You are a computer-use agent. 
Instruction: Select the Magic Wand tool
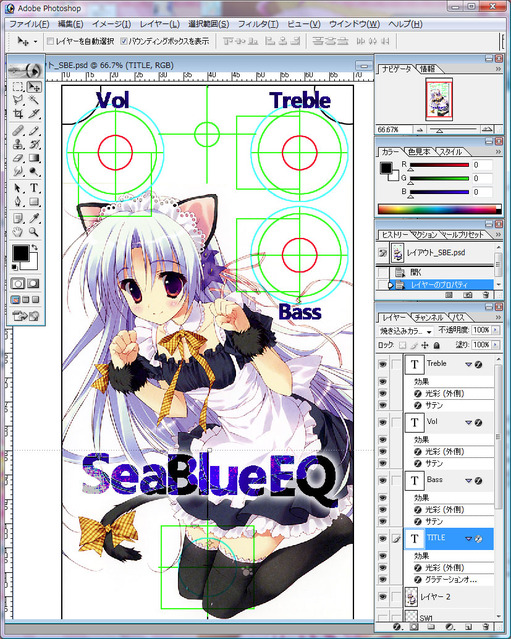(x=34, y=100)
